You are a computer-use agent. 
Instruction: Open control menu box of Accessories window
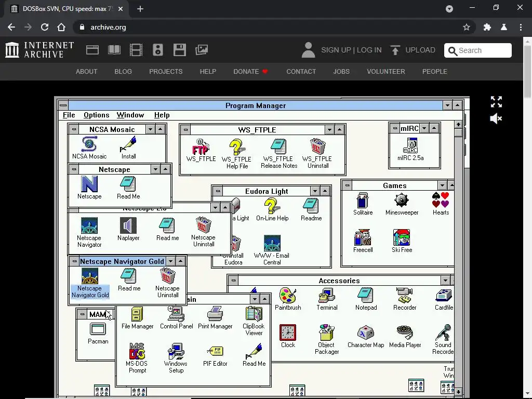click(233, 280)
